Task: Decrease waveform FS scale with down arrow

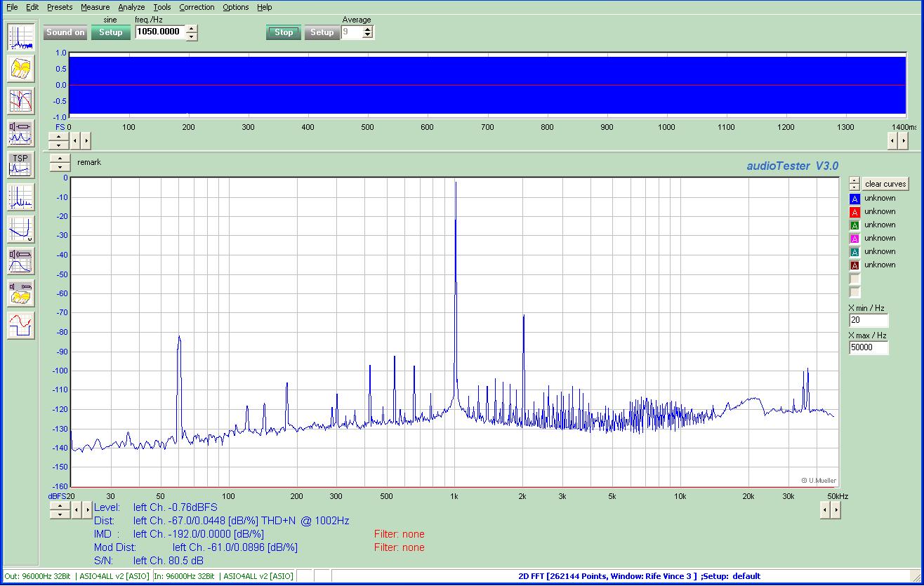Action: click(x=60, y=145)
